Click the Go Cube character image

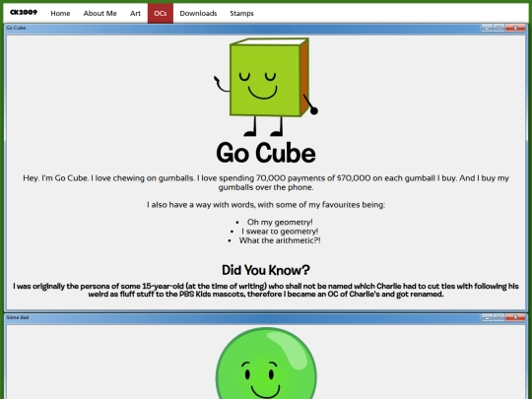pos(266,87)
